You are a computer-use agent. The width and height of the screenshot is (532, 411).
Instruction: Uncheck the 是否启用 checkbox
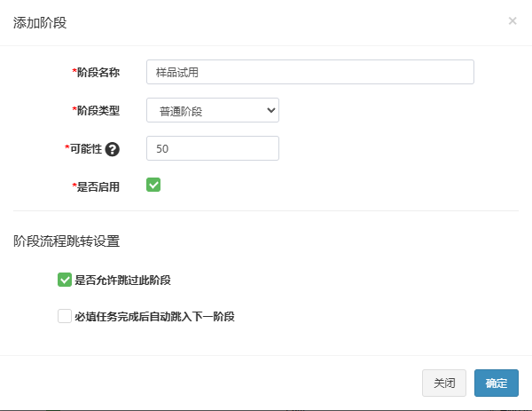[x=153, y=185]
